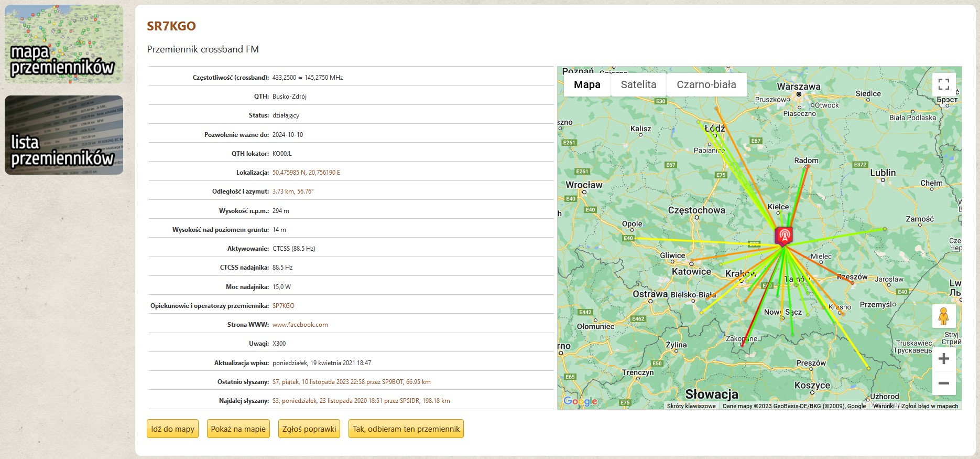
Task: Click the Google logo on map
Action: coord(580,401)
